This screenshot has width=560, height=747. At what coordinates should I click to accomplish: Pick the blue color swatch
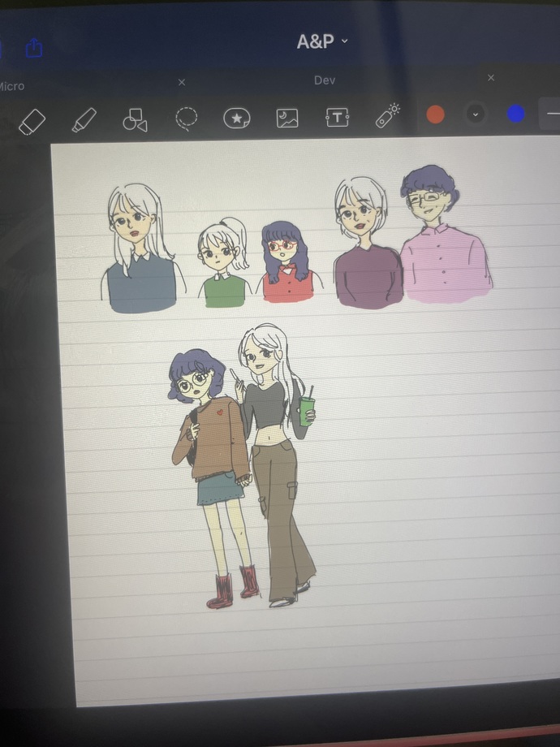click(x=515, y=114)
